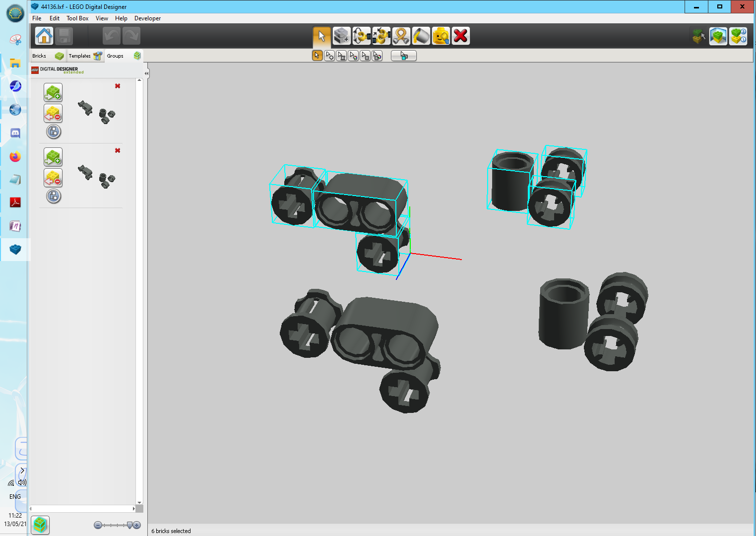The image size is (756, 536).
Task: Delete the second group with red X
Action: tap(118, 150)
